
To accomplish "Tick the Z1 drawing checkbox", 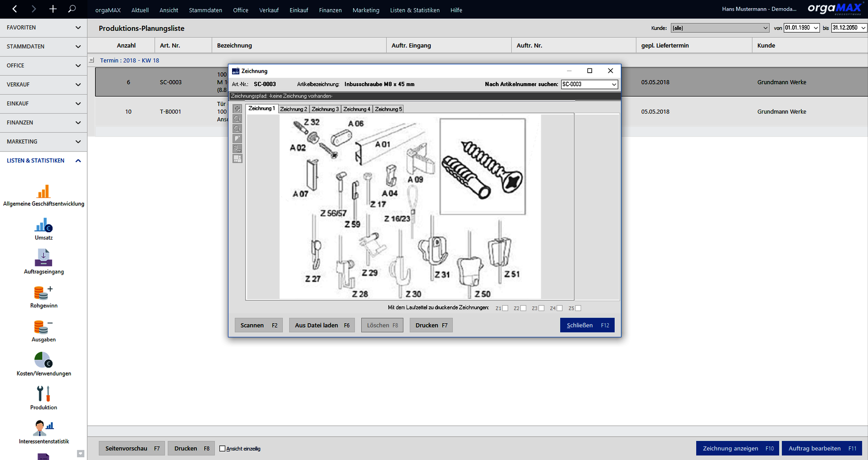I will [x=505, y=308].
